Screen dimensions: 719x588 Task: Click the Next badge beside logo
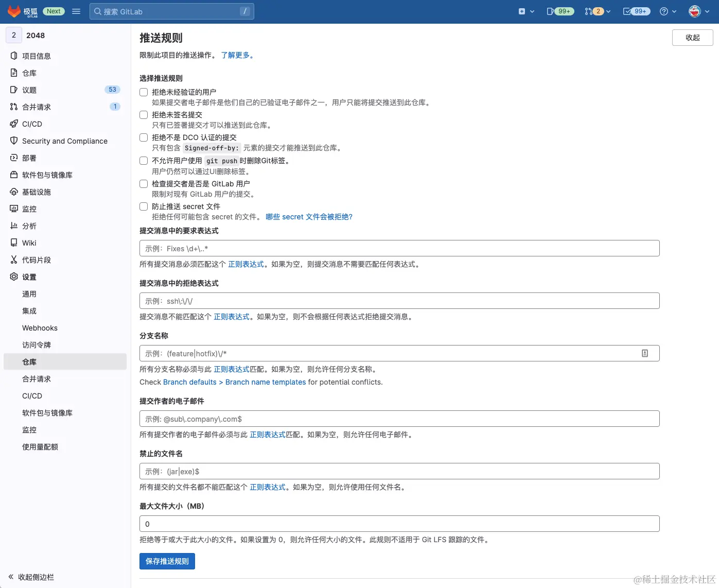54,11
